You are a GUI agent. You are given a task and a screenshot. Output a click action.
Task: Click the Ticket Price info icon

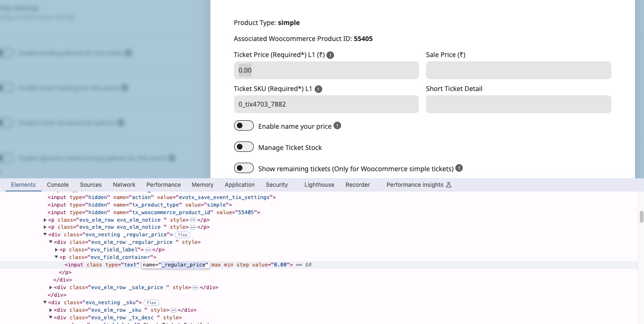click(x=330, y=55)
